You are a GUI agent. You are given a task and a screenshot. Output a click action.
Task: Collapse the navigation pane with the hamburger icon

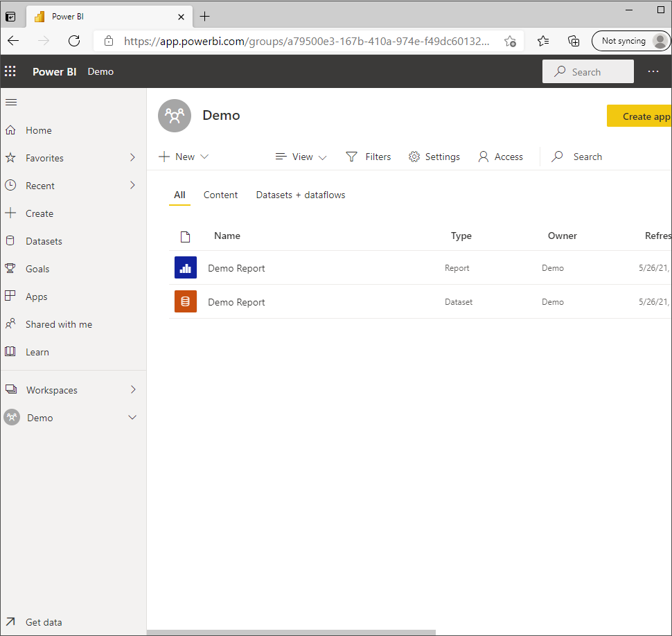tap(10, 102)
